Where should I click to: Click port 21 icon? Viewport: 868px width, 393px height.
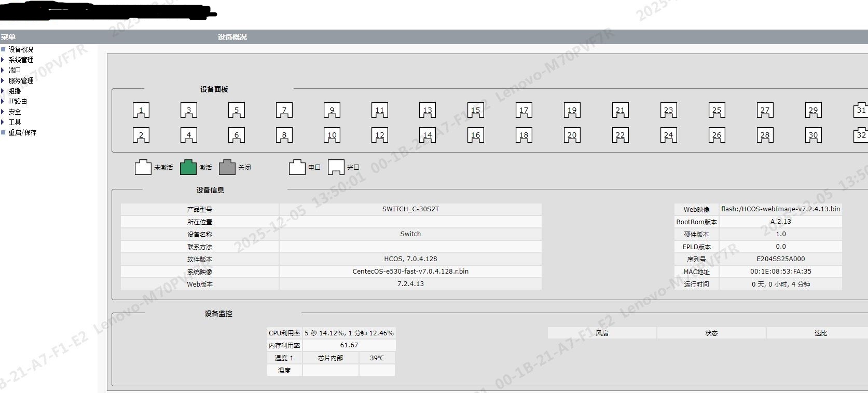pos(621,110)
